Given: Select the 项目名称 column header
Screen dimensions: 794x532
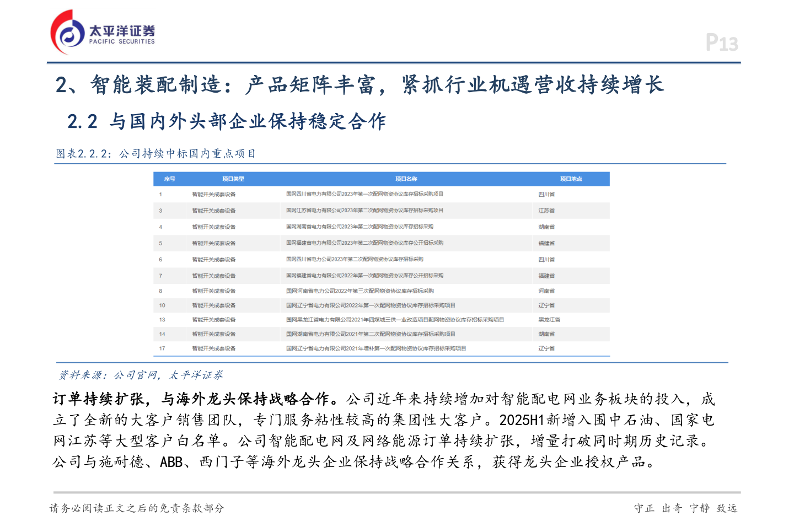Looking at the screenshot, I should click(406, 179).
